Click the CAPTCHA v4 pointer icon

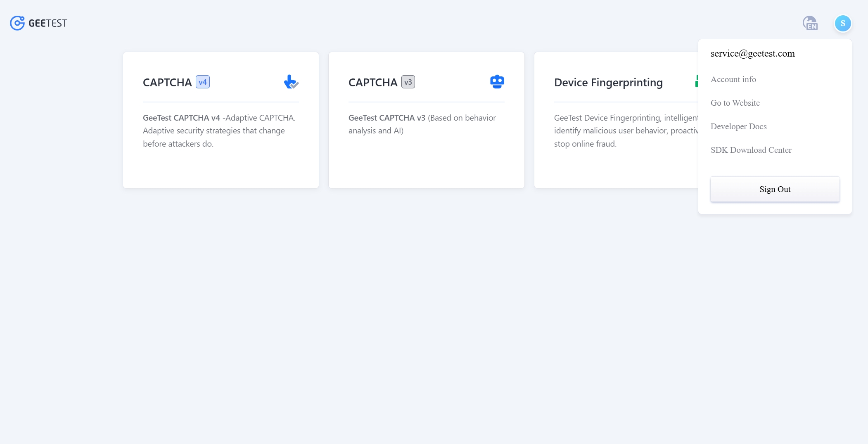point(291,82)
